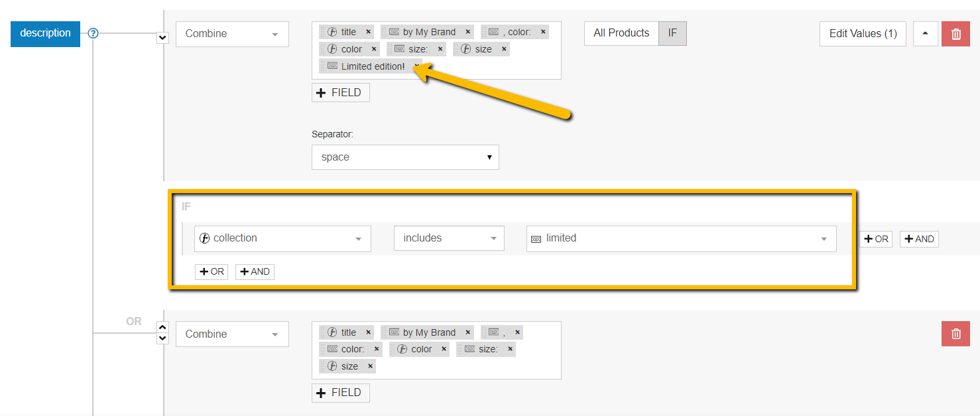Toggle to All Products condition

point(621,33)
